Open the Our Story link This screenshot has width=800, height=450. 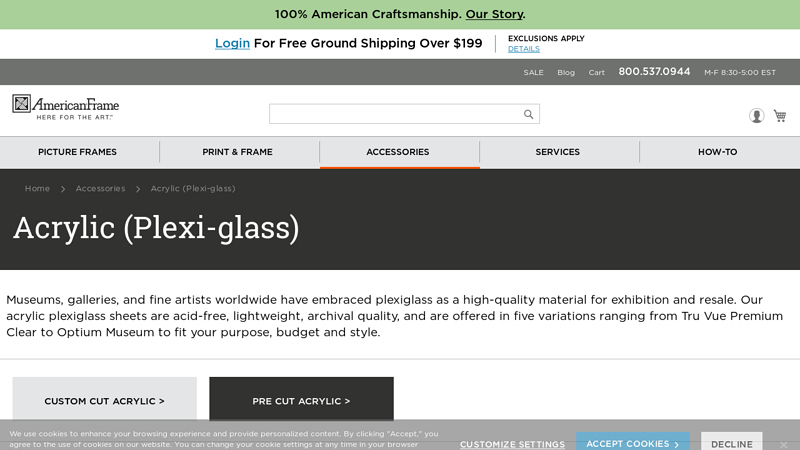[494, 14]
